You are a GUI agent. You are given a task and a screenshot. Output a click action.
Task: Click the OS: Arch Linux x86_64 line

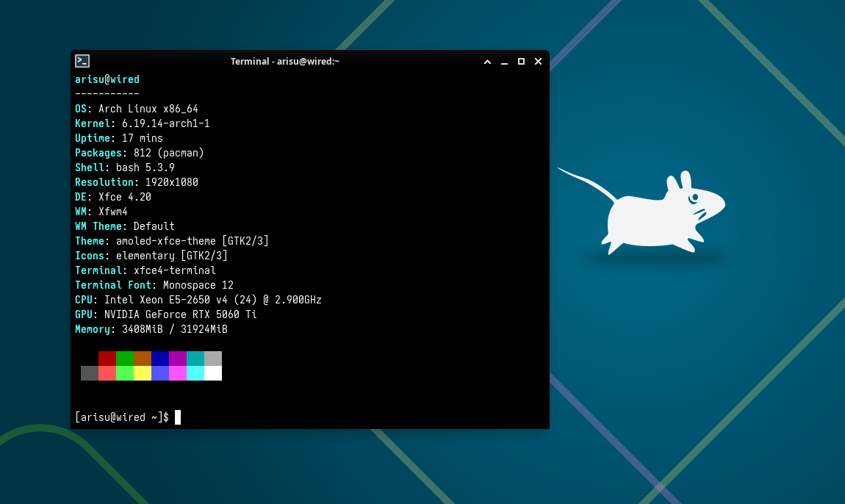tap(137, 109)
